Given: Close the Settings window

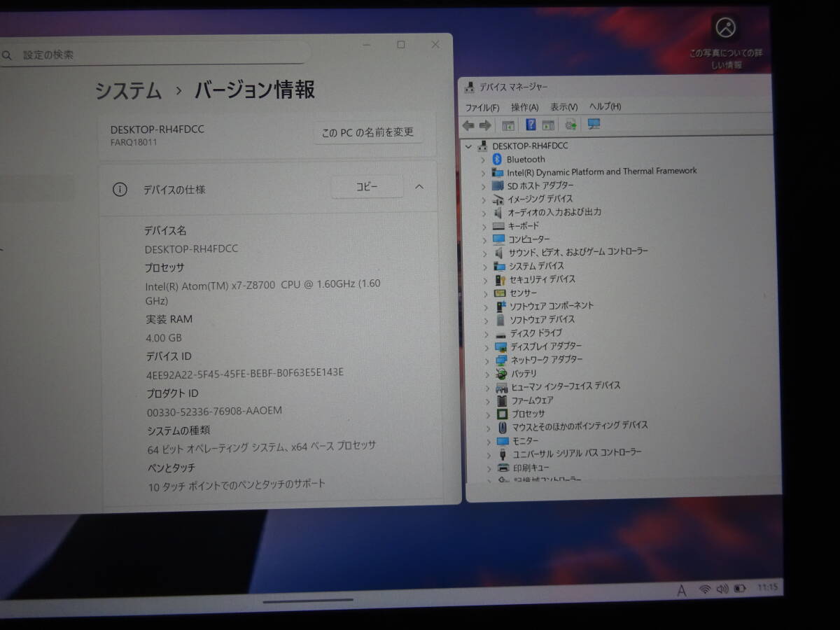Looking at the screenshot, I should (x=435, y=44).
